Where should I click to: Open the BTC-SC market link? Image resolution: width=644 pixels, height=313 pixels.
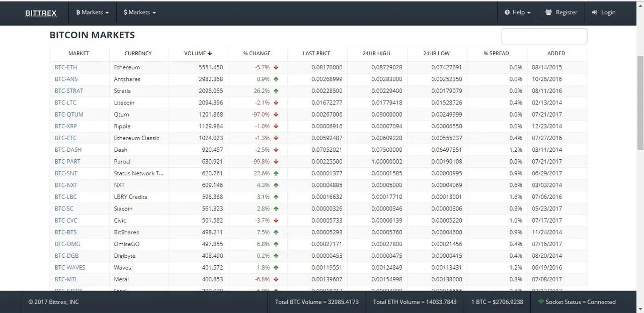click(x=64, y=209)
